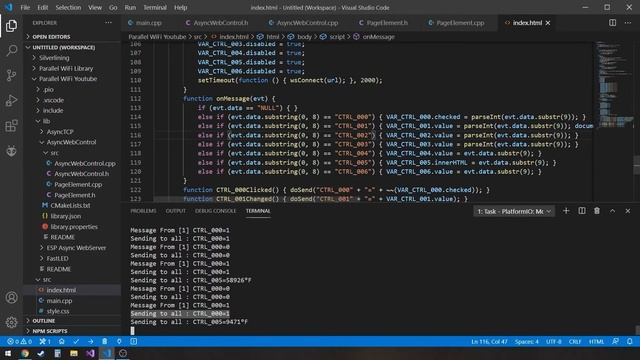The width and height of the screenshot is (640, 360).
Task: Open editor More Actions ellipsis menu
Action: click(628, 23)
